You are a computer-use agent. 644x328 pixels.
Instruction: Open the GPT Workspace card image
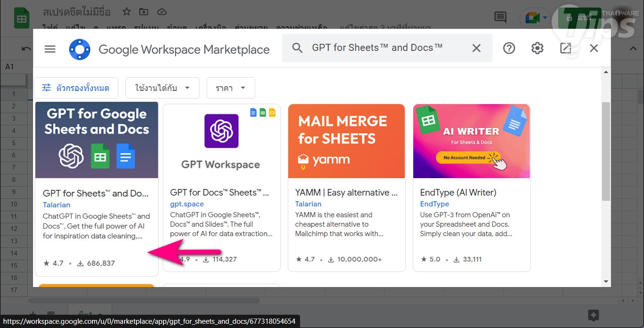[x=222, y=141]
